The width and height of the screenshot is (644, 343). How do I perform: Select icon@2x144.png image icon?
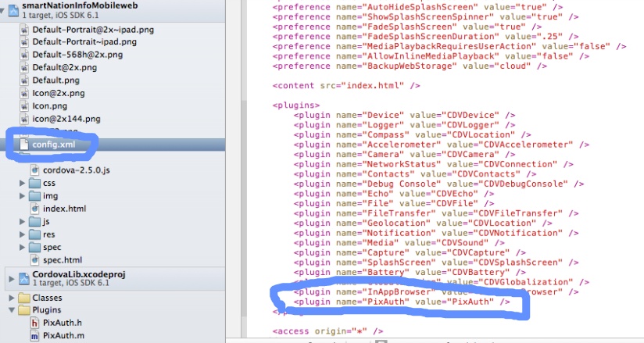coord(25,119)
